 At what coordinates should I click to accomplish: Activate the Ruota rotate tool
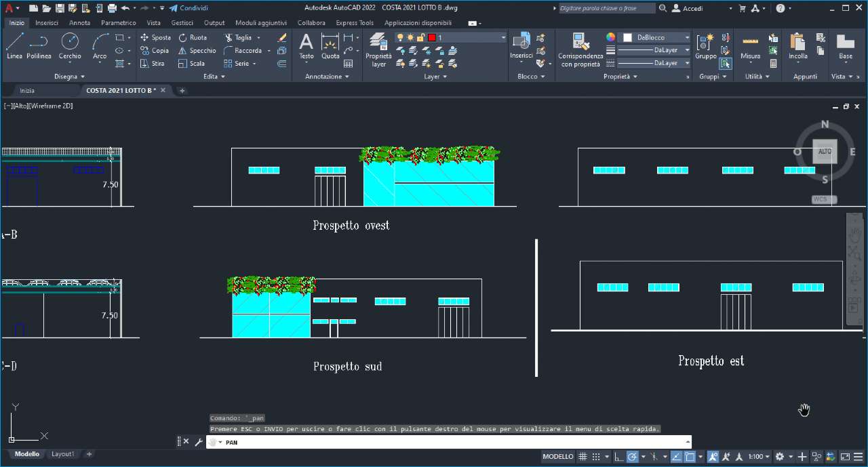[x=193, y=38]
